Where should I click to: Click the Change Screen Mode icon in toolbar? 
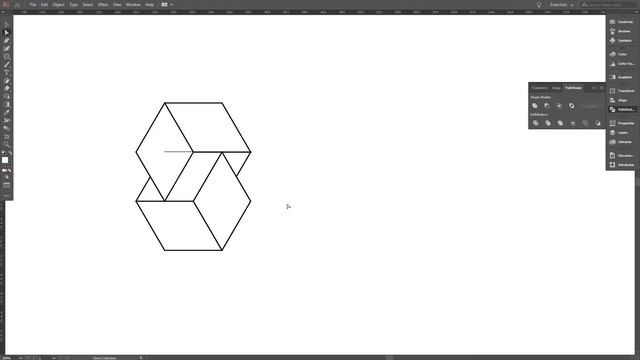point(7,186)
